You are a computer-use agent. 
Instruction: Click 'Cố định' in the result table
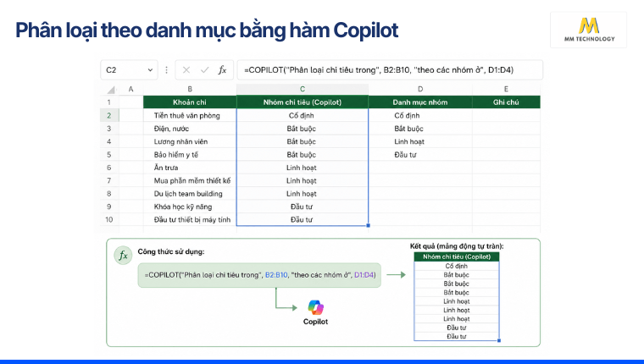click(457, 266)
